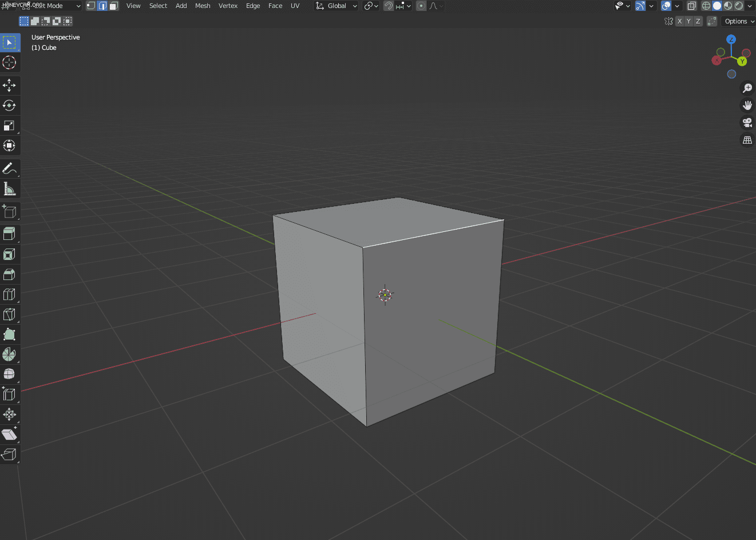This screenshot has height=540, width=756.
Task: Toggle snapping magnet
Action: [x=389, y=6]
